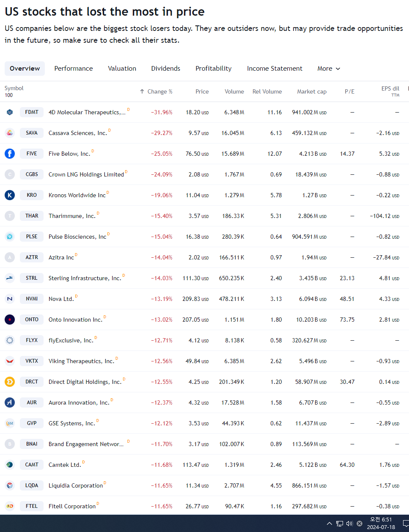The width and height of the screenshot is (409, 532).
Task: Open the CAMT ticker symbol
Action: (x=32, y=465)
